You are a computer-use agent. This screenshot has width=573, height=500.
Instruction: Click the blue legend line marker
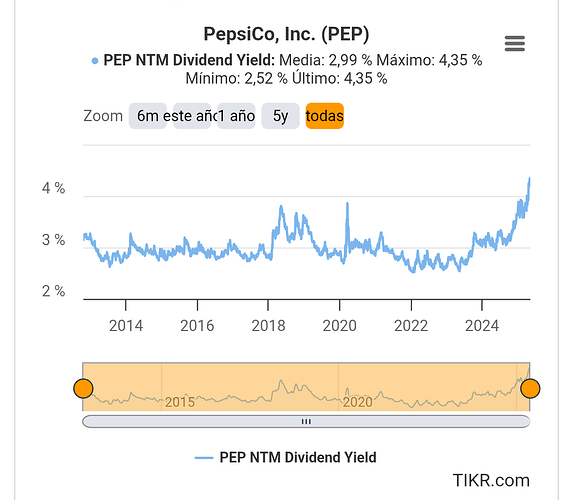coord(204,458)
